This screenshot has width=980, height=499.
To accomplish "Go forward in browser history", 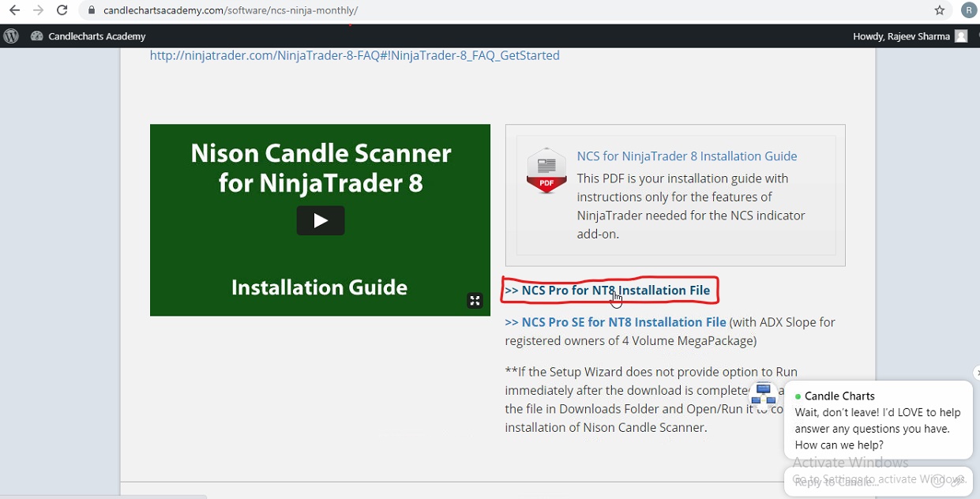I will pos(38,10).
